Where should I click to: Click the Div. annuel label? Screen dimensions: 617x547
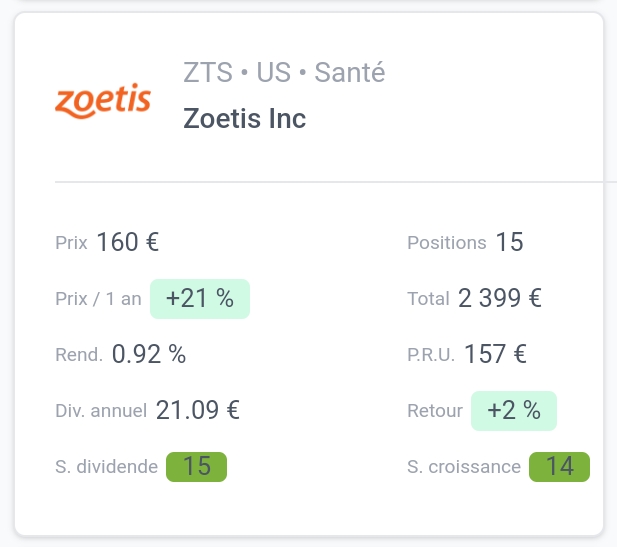coord(101,411)
